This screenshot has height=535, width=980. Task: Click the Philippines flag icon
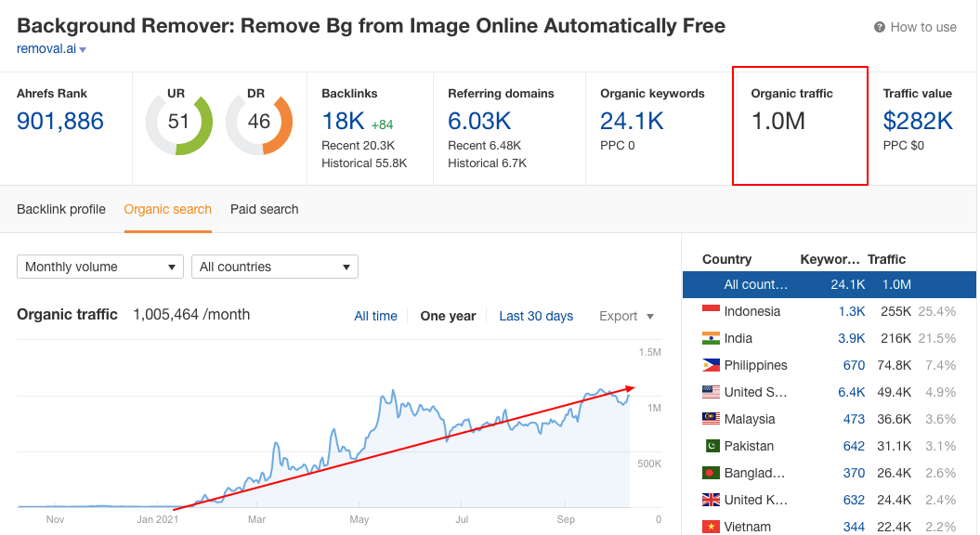click(711, 365)
